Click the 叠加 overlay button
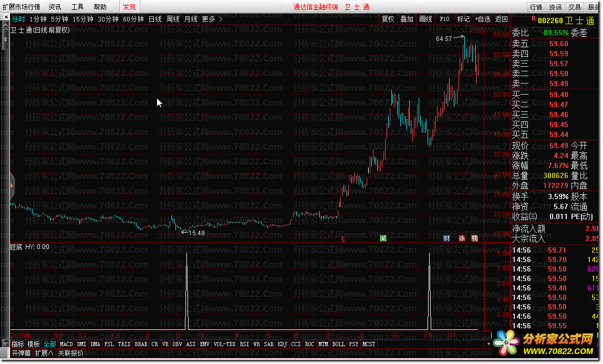 click(x=407, y=19)
